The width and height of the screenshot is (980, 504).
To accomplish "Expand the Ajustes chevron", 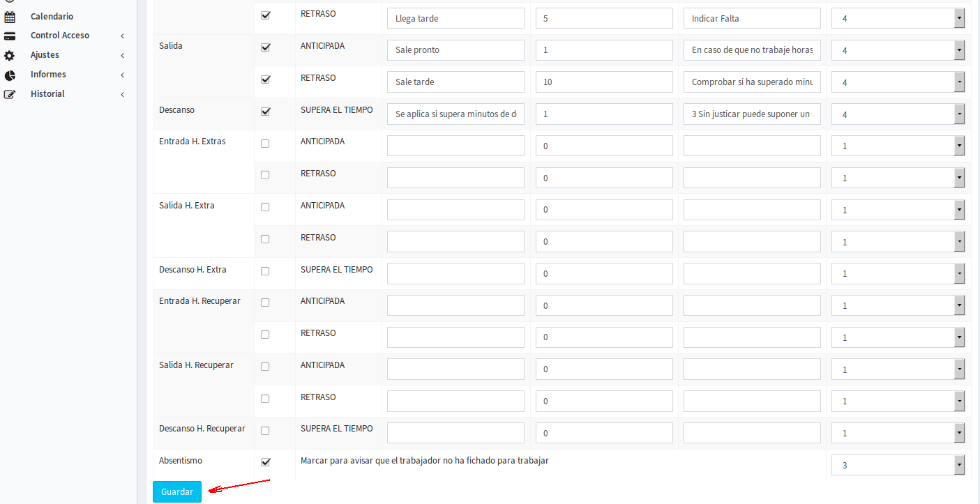I will [122, 55].
